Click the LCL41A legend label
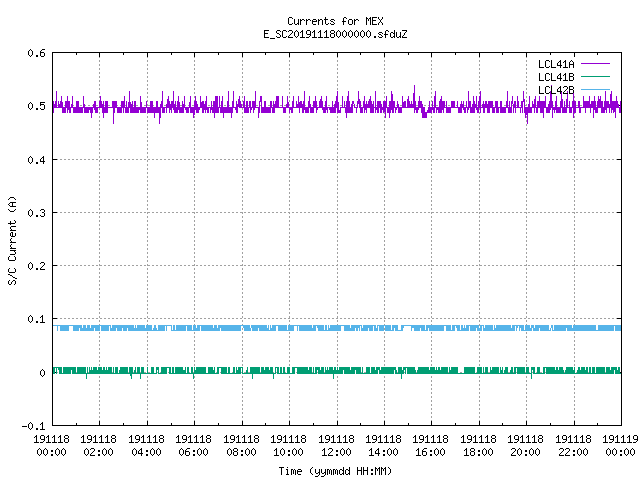This screenshot has height=480, width=640. pos(556,64)
